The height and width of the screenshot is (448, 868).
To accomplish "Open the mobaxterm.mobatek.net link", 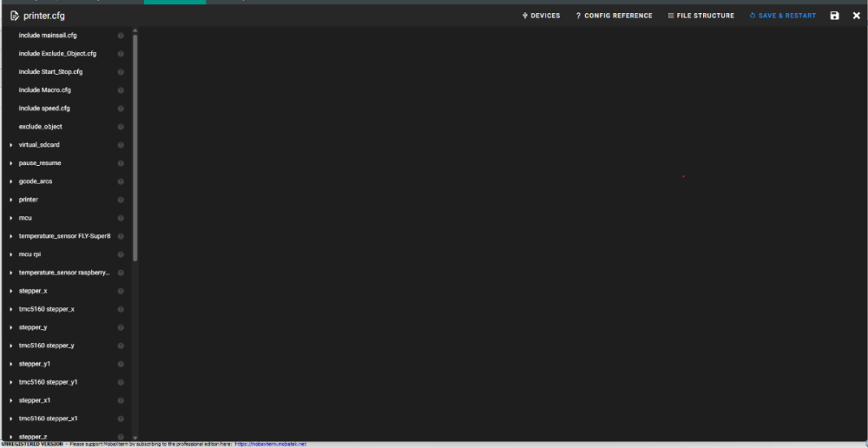I will point(270,445).
